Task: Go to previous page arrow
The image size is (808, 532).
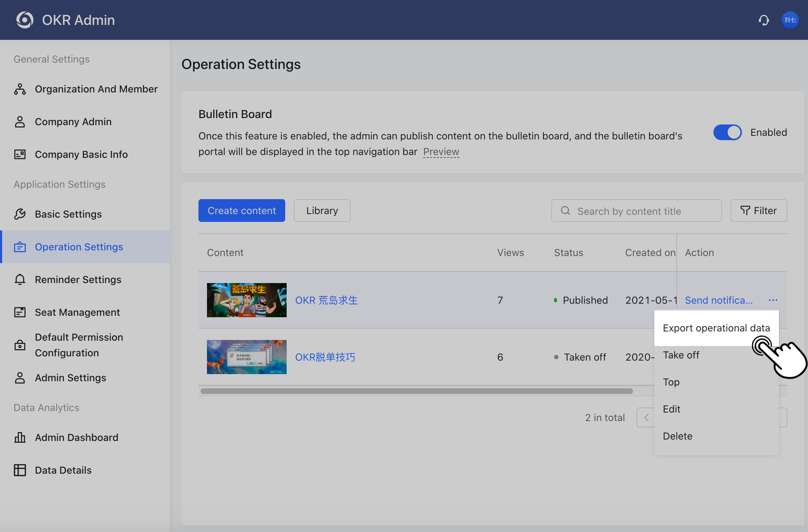Action: point(646,417)
